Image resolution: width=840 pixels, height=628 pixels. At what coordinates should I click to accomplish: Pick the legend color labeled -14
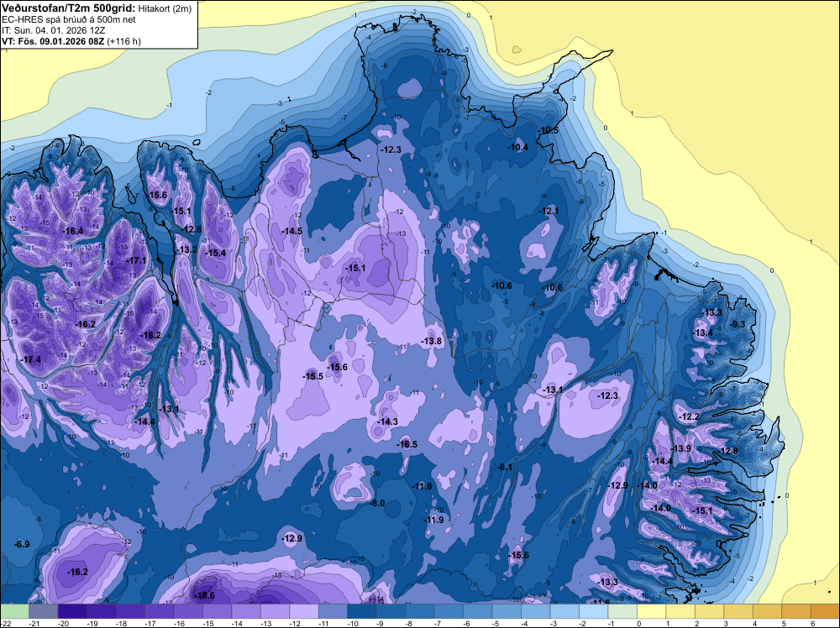[246, 611]
